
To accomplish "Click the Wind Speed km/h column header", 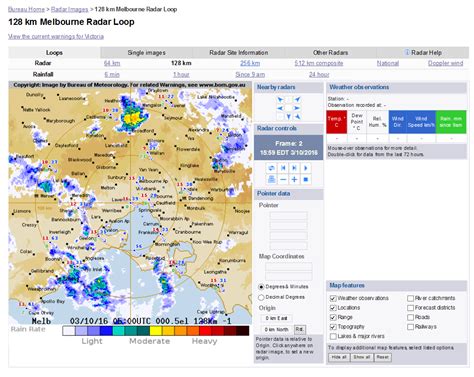I will pyautogui.click(x=421, y=122).
